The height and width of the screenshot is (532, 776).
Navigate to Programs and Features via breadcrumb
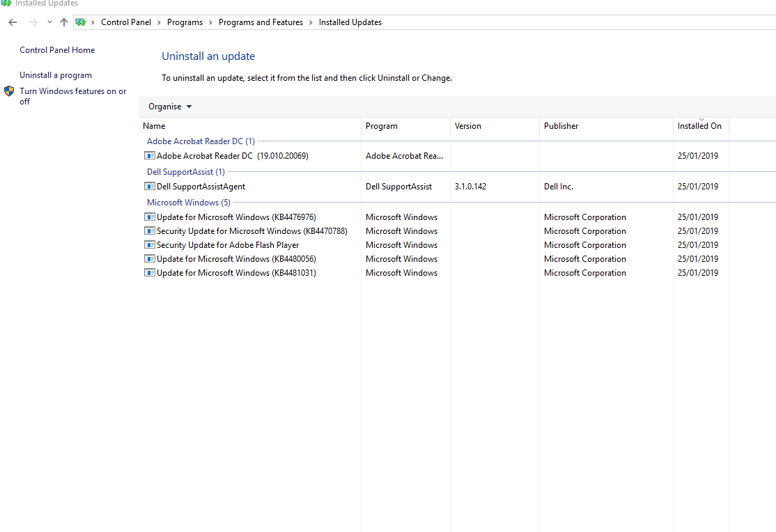(x=261, y=22)
